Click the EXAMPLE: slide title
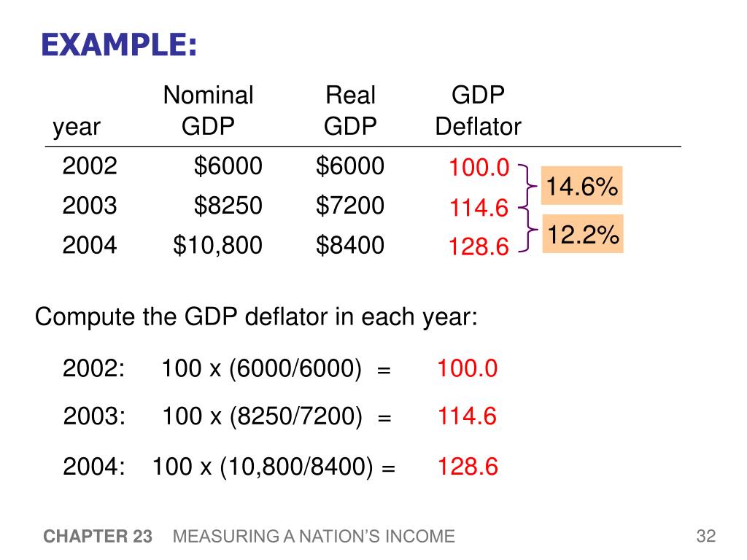 [119, 45]
